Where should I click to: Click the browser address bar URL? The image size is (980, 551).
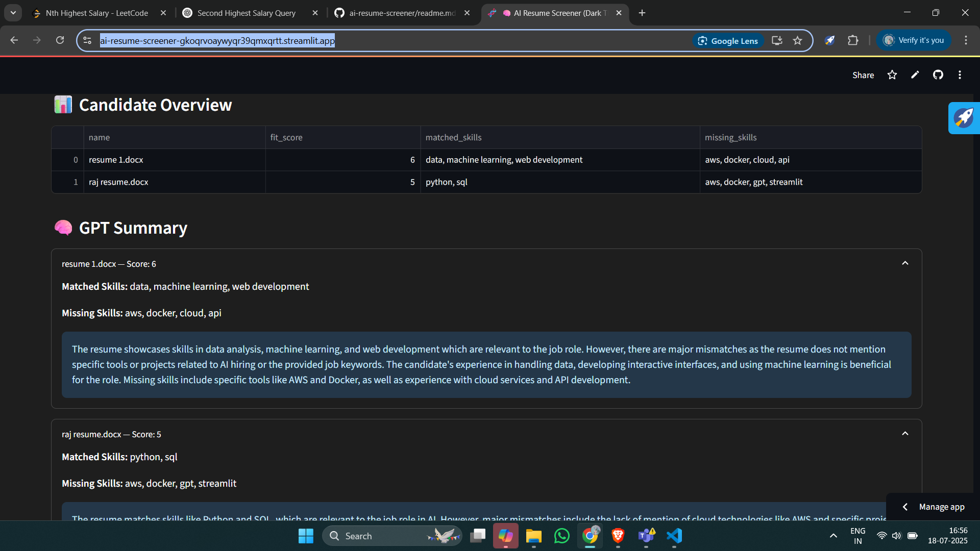coord(217,41)
